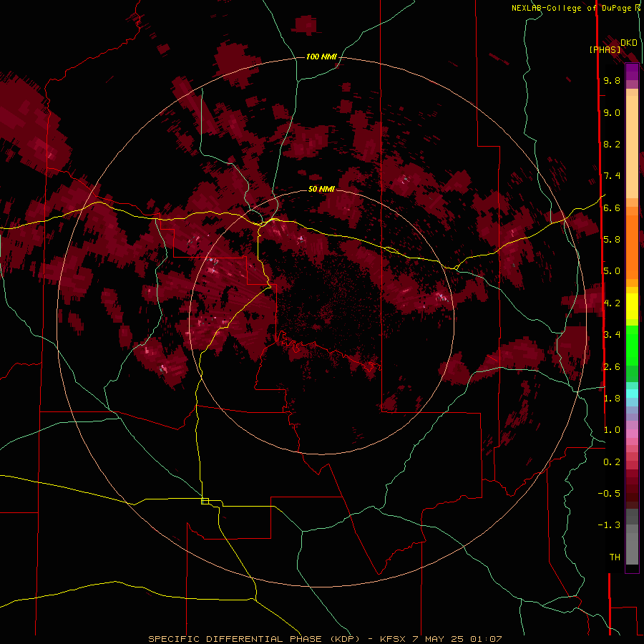
Task: Click the "DKD" label above the color scale
Action: click(629, 43)
